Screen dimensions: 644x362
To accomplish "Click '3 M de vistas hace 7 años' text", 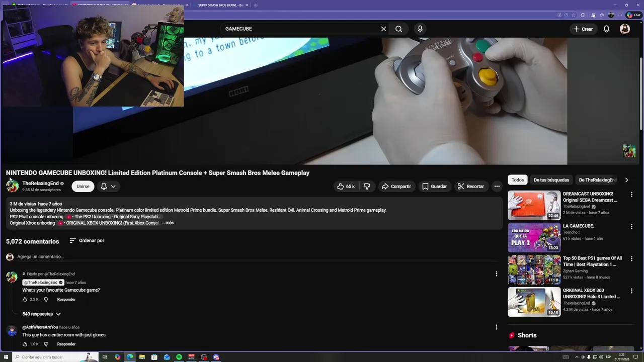I will [x=36, y=204].
